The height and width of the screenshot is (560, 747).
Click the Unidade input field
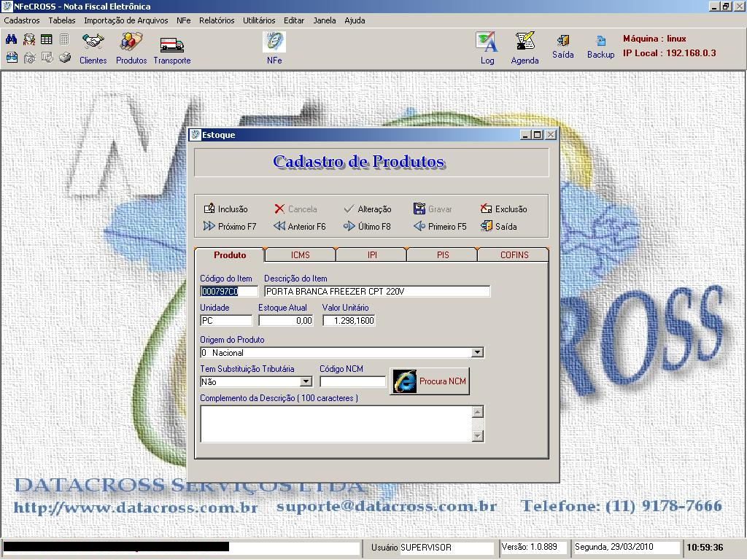tap(226, 321)
